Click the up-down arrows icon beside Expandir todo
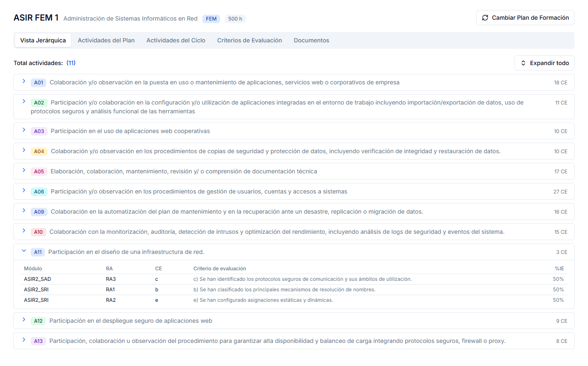Screen dimensions: 588x366 (523, 63)
